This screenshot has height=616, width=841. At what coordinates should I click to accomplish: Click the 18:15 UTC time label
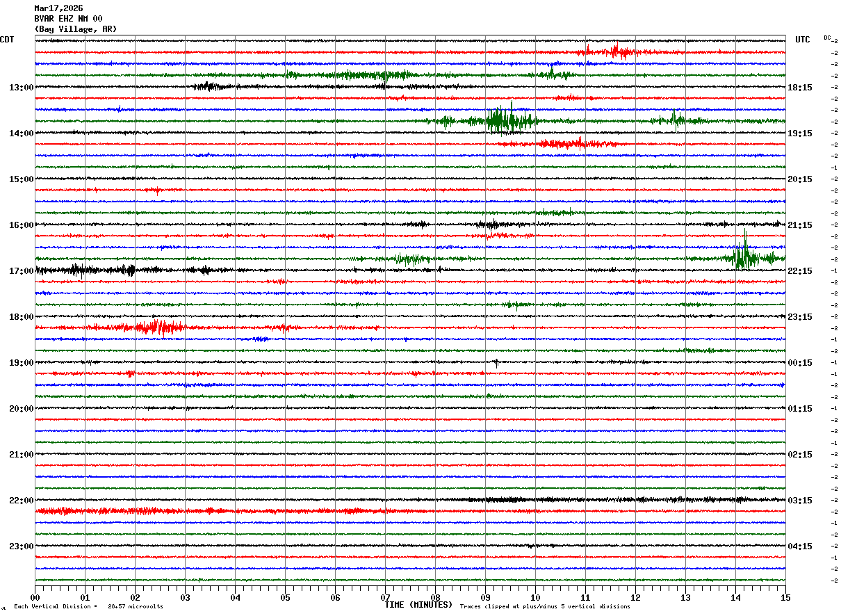799,88
